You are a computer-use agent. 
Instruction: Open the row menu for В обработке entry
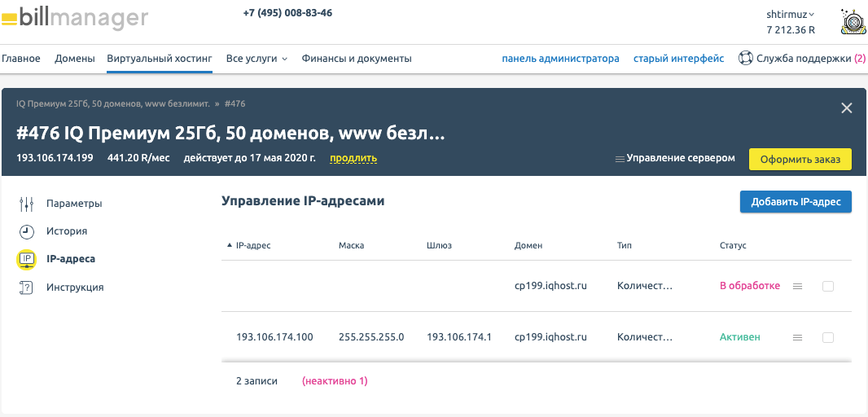pos(798,286)
